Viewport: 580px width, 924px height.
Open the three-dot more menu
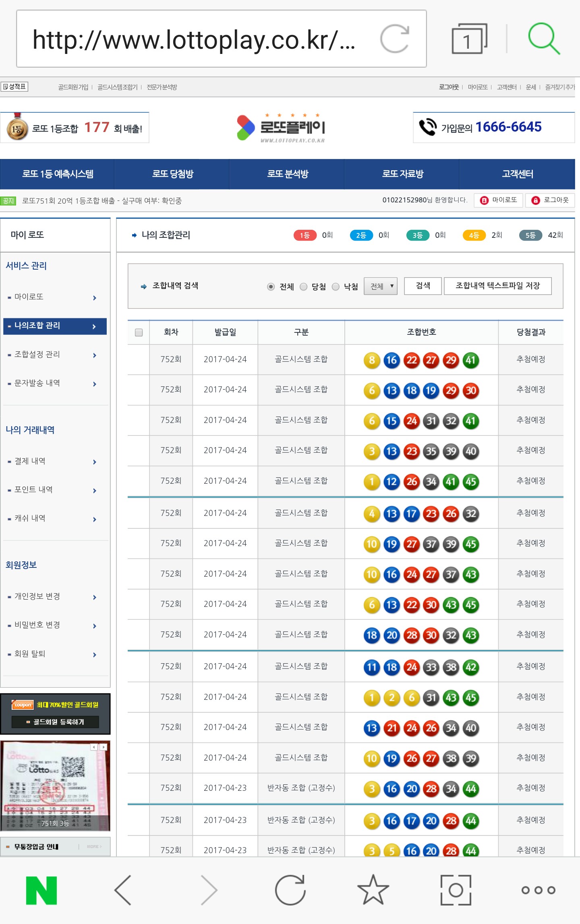pos(538,890)
